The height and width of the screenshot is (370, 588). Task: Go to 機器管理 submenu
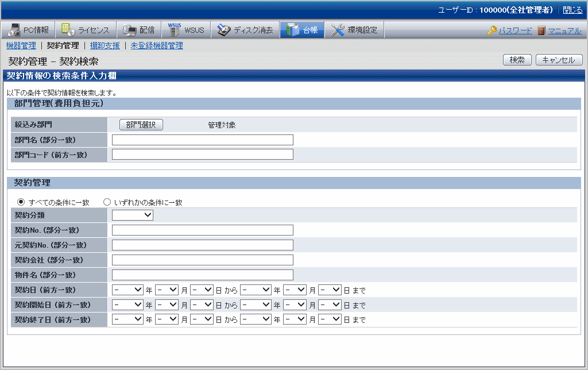(21, 45)
